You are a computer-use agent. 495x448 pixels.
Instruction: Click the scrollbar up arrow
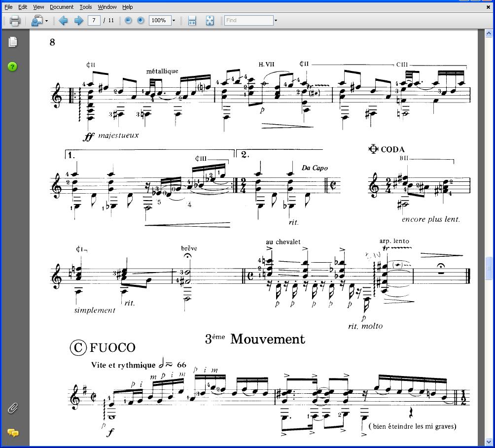pos(489,33)
